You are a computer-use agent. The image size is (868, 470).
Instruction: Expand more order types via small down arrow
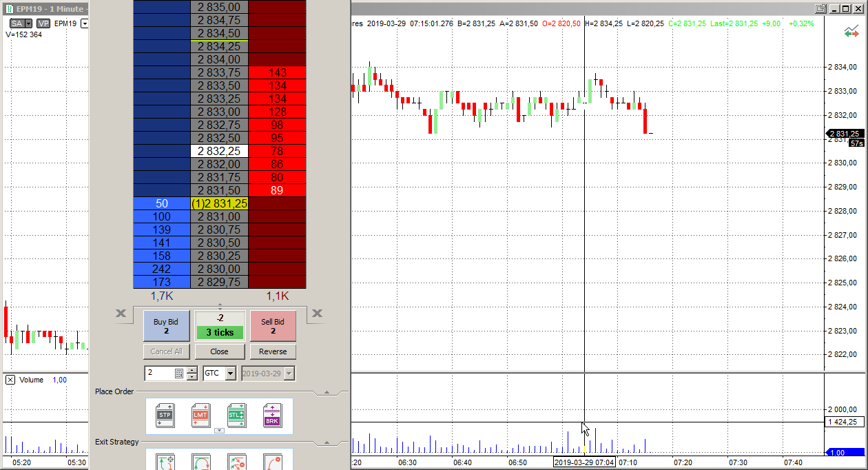point(220,431)
